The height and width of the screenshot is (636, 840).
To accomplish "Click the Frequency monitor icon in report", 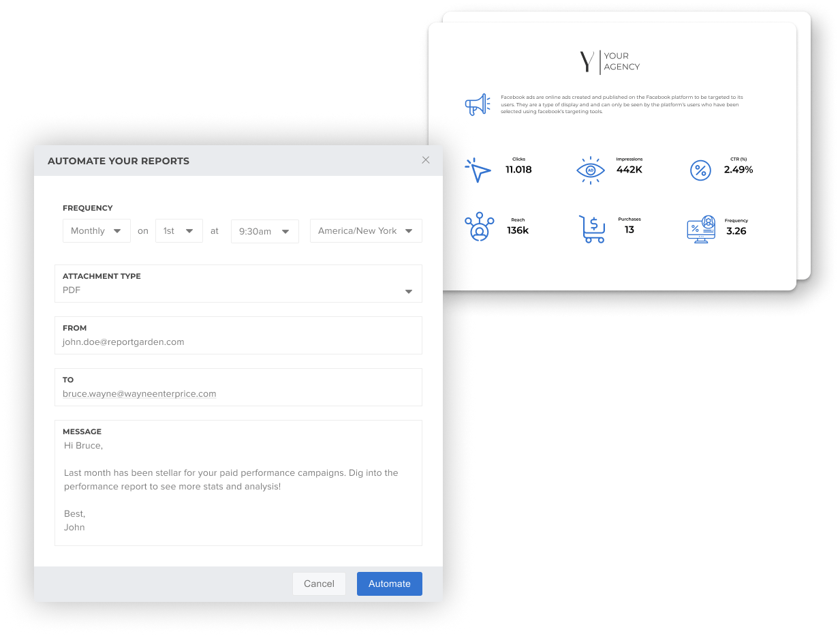I will click(701, 229).
